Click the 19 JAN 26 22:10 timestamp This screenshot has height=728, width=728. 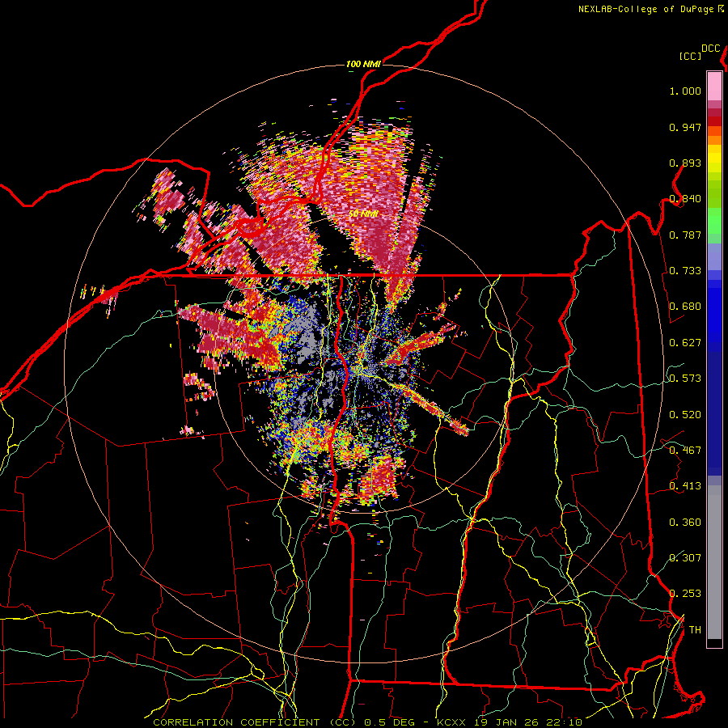(529, 722)
